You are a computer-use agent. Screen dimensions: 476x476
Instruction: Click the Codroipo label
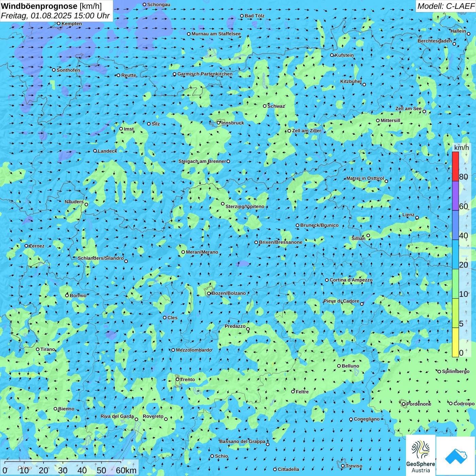point(464,404)
